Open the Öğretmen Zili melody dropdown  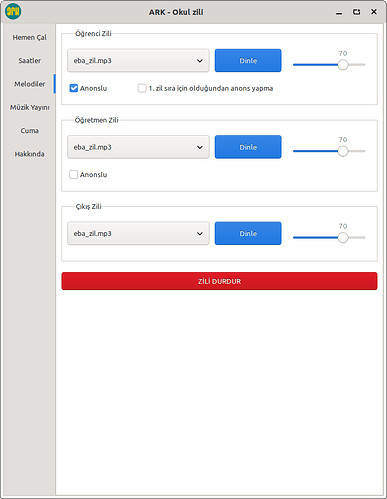coord(138,147)
